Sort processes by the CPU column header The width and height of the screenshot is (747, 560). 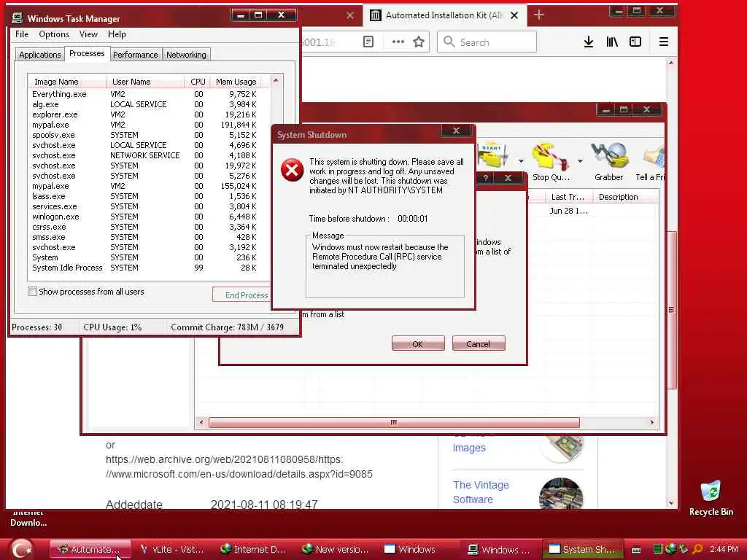(x=197, y=82)
